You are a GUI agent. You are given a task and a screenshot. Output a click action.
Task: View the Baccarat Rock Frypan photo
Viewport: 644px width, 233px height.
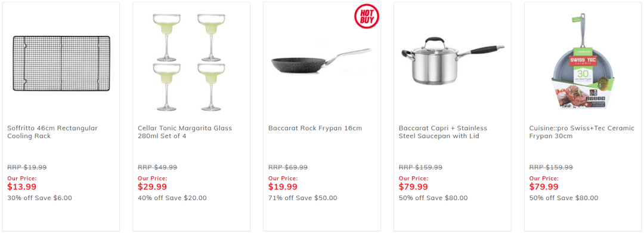click(321, 60)
